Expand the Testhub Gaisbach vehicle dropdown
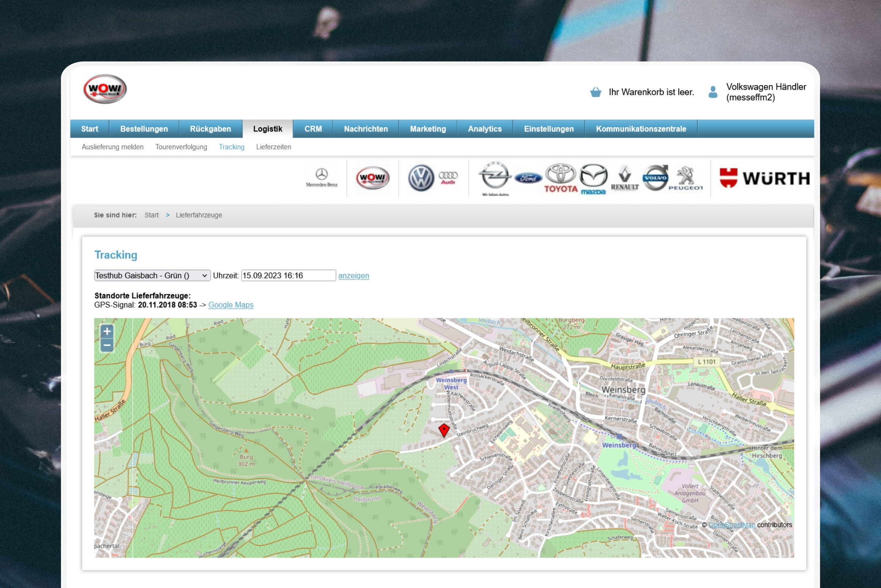 152,275
